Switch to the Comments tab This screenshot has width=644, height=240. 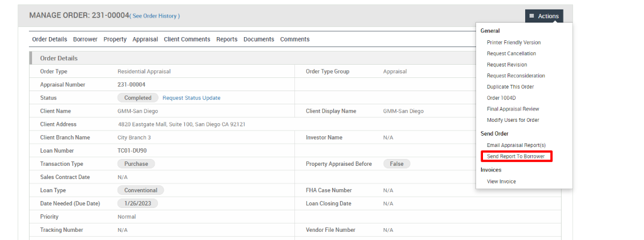click(295, 40)
